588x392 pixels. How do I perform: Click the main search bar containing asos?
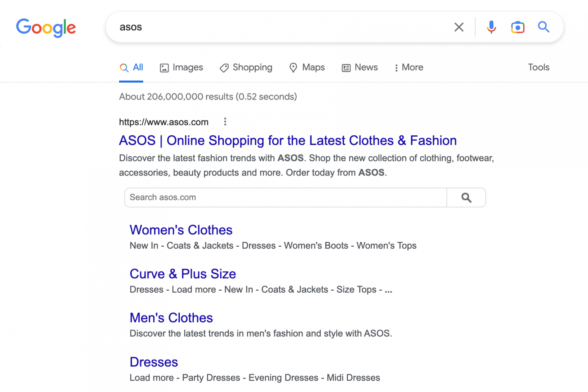click(x=268, y=27)
